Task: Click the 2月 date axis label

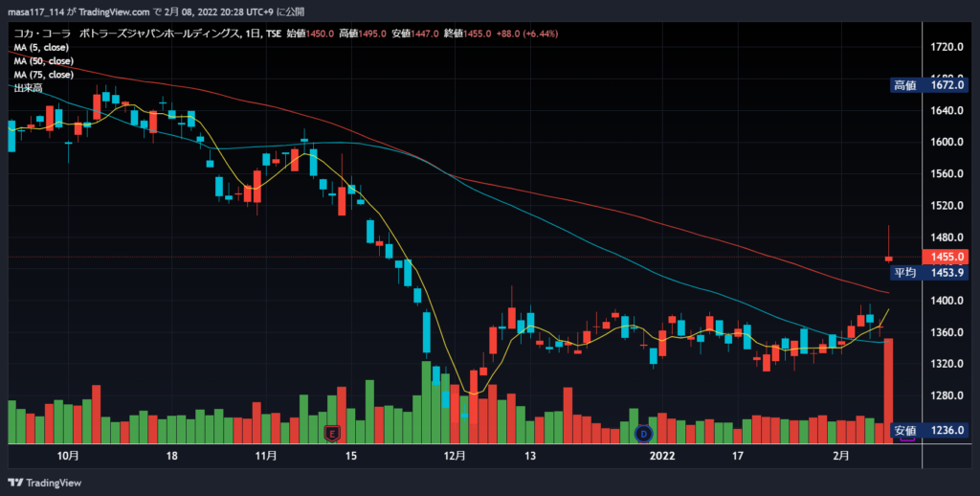Action: point(841,456)
